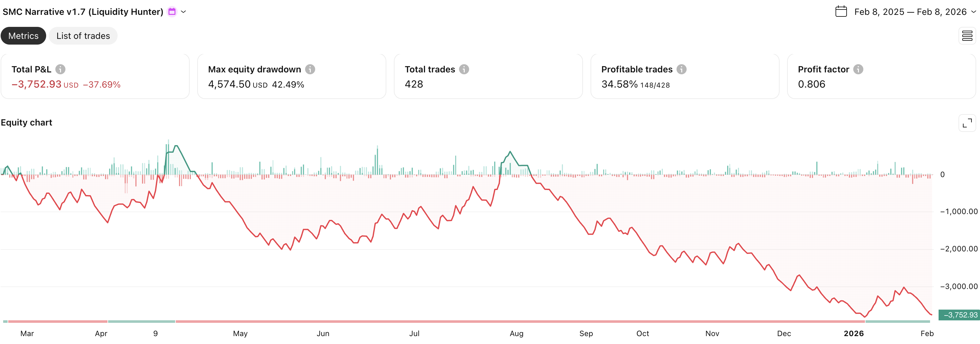Image resolution: width=980 pixels, height=344 pixels.
Task: Expand the date range dropdown arrow
Action: [974, 12]
